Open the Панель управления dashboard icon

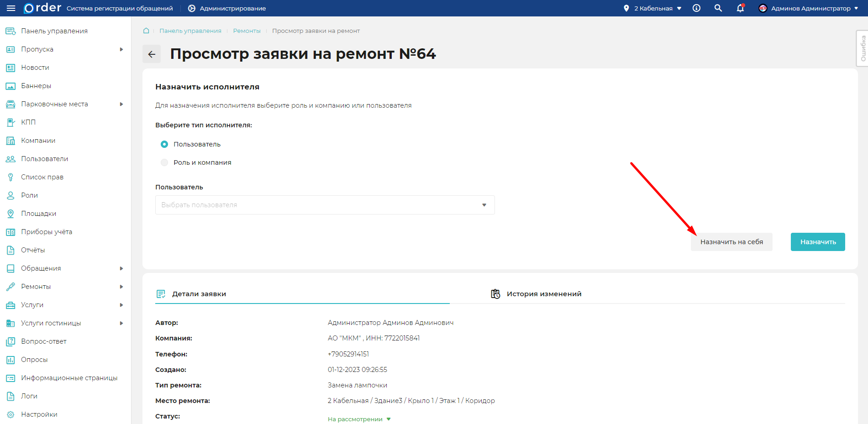[10, 31]
